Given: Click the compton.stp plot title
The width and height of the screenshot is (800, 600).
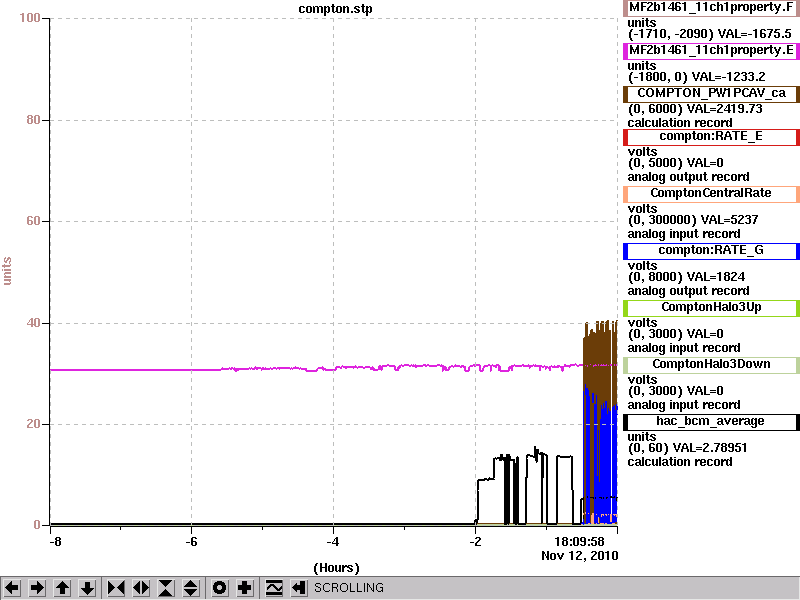Looking at the screenshot, I should tap(335, 9).
